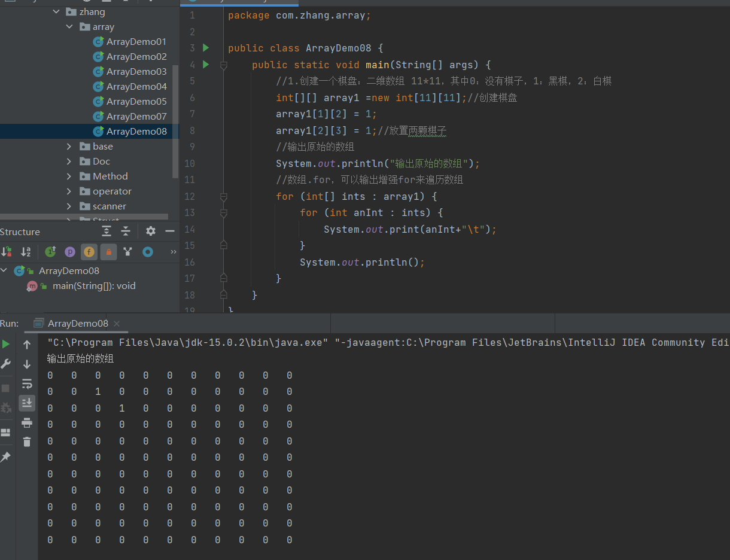Screen dimensions: 730x560
Task: Show more Structure toolbar options chevron
Action: 174,252
